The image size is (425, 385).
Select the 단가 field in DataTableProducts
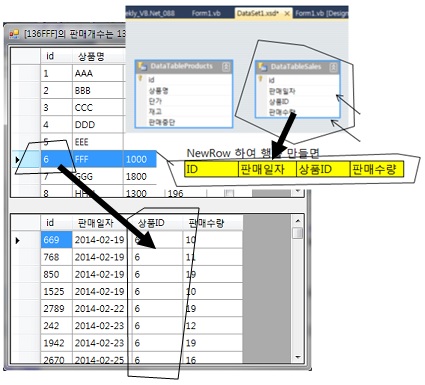click(x=155, y=101)
